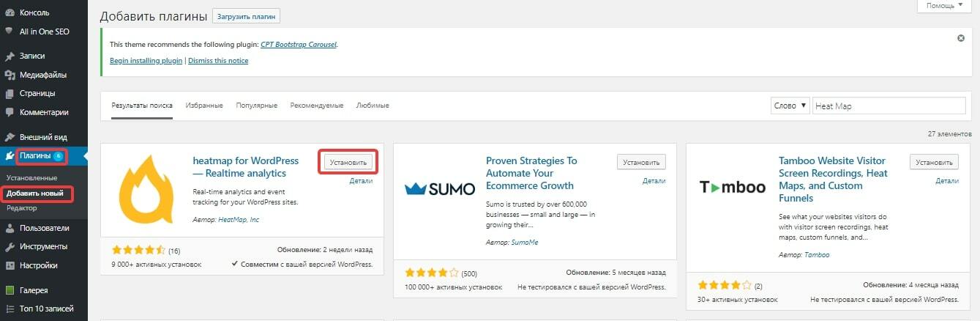
Task: Click Begin installing plugin link
Action: 146,61
